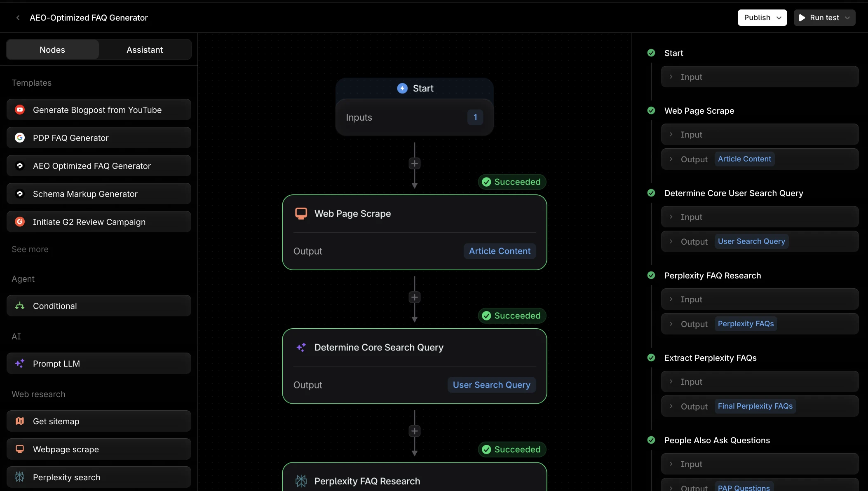Image resolution: width=868 pixels, height=491 pixels.
Task: Click green check beside Extract Perplexity FAQs
Action: point(651,358)
